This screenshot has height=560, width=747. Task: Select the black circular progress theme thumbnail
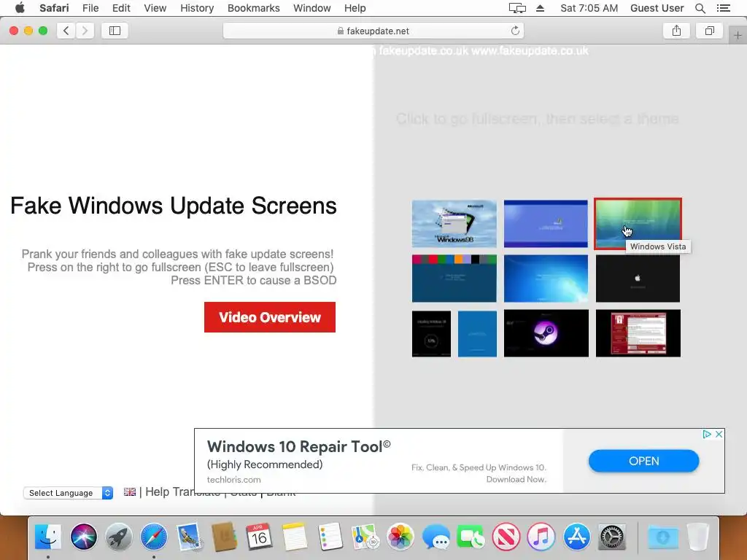pyautogui.click(x=431, y=334)
